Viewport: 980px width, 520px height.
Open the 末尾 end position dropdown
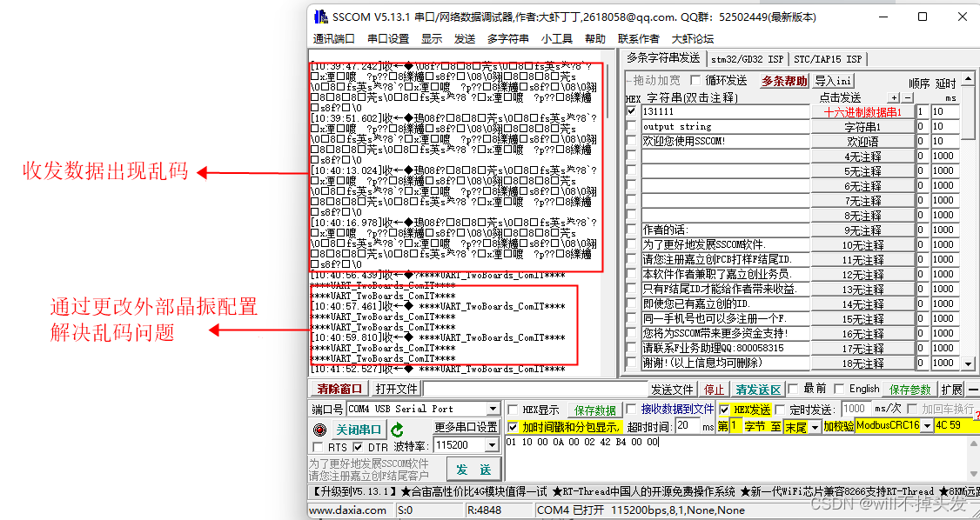816,427
